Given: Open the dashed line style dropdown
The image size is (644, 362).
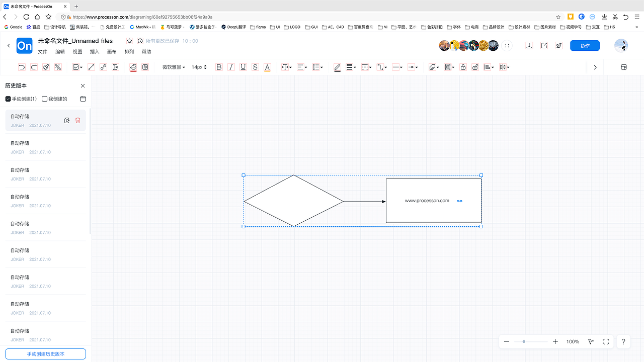Looking at the screenshot, I should pos(366,67).
